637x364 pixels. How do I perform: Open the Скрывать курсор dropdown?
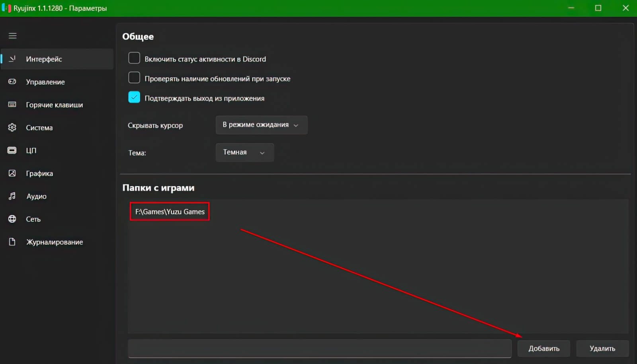262,125
